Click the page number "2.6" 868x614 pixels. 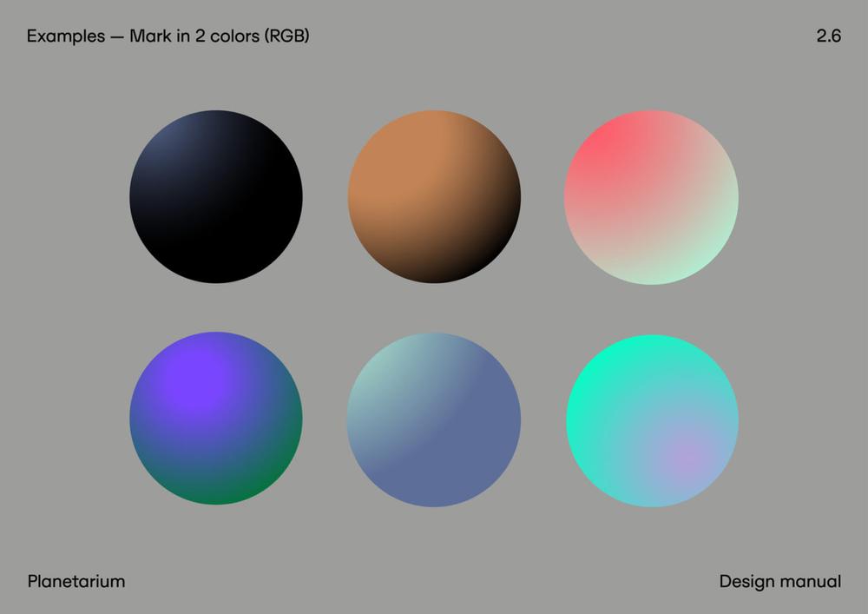[x=829, y=36]
